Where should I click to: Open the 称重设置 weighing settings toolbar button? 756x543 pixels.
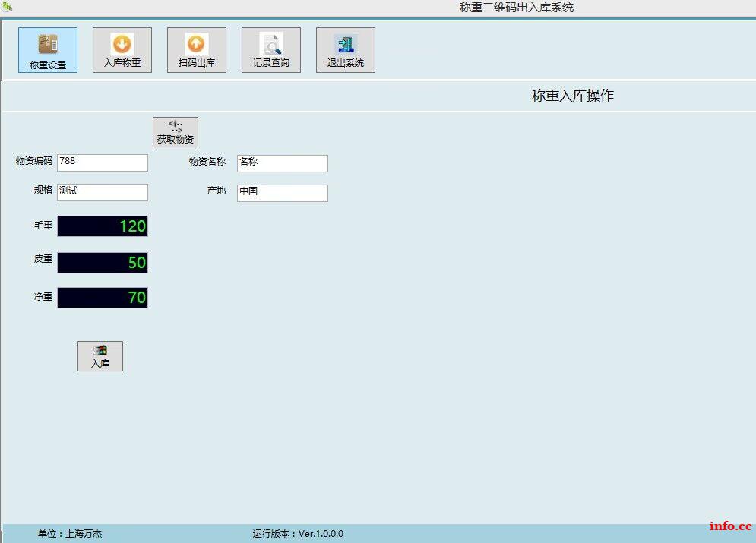pyautogui.click(x=48, y=50)
